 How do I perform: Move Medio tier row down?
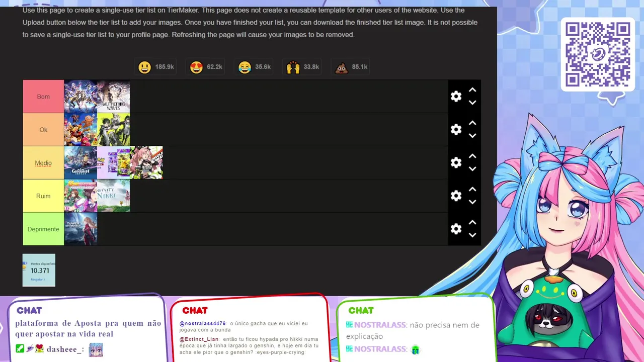[472, 169]
